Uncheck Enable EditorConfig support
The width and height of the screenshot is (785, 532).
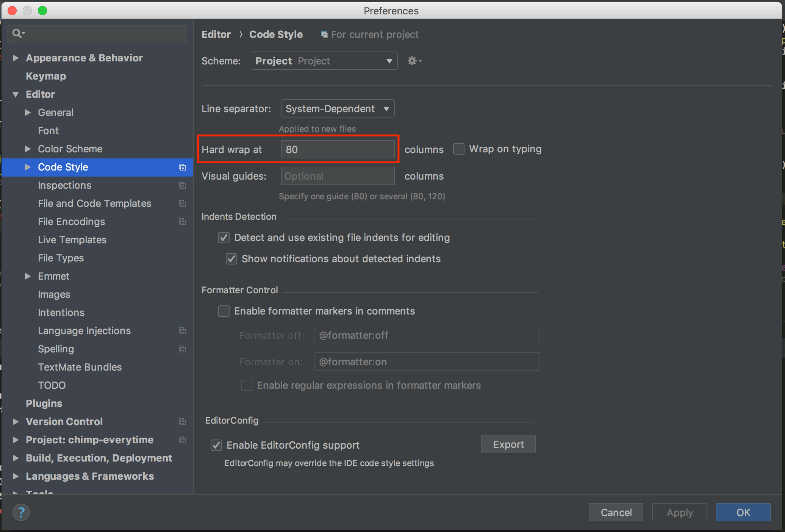coord(216,445)
